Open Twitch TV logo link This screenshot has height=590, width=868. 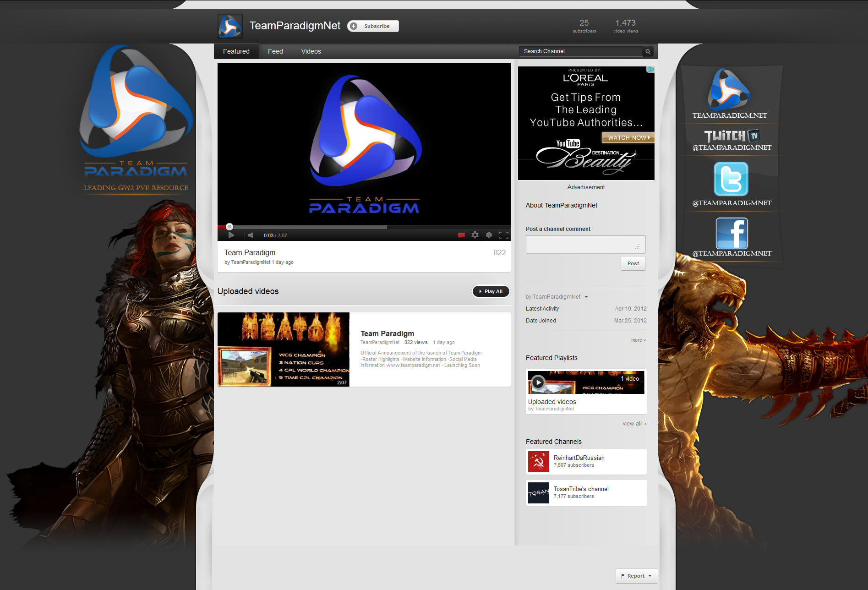(732, 136)
